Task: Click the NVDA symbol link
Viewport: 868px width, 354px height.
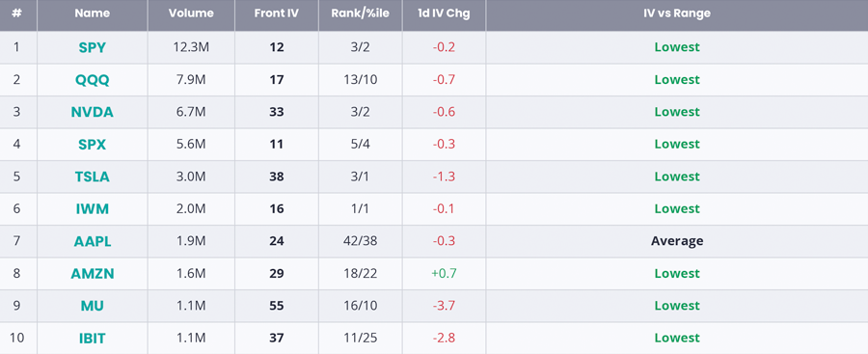Action: 92,112
